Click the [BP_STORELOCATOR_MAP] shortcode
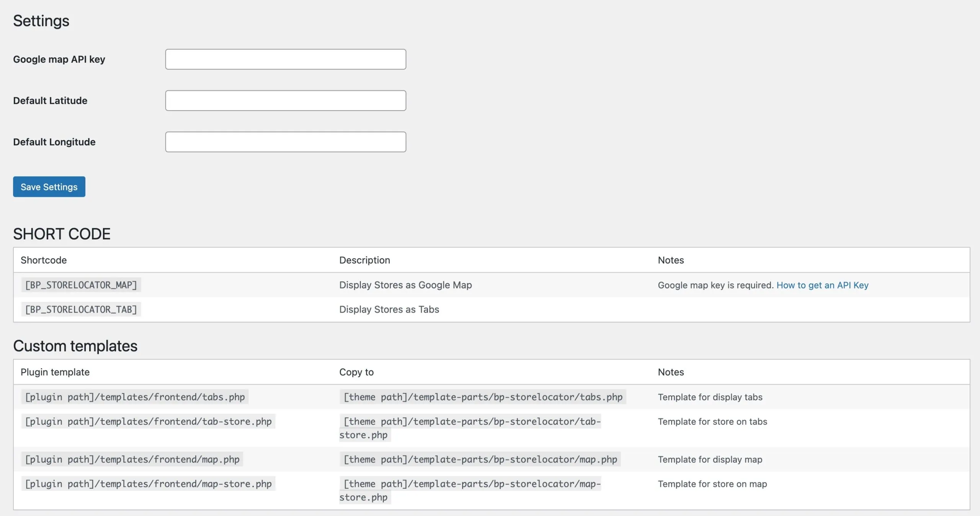This screenshot has height=516, width=980. [81, 285]
